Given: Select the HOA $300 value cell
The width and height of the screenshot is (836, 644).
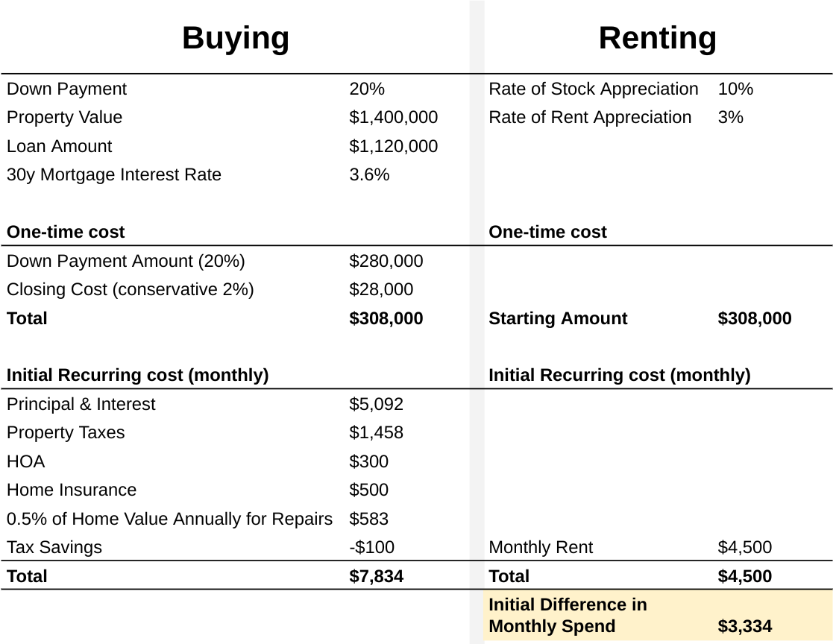Looking at the screenshot, I should tap(368, 462).
